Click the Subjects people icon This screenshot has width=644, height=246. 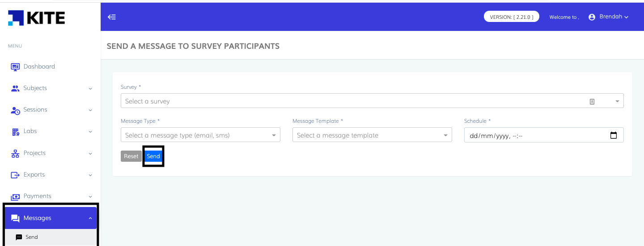click(15, 88)
